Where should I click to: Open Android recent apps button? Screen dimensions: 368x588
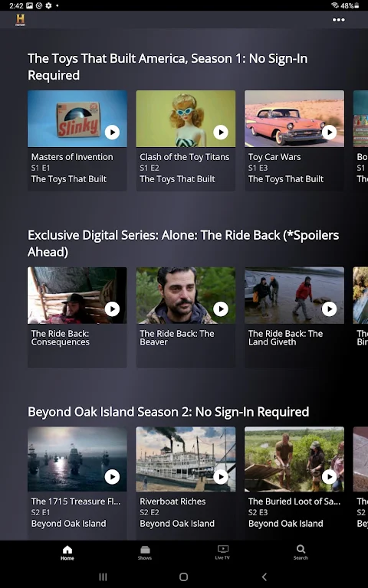point(103,577)
